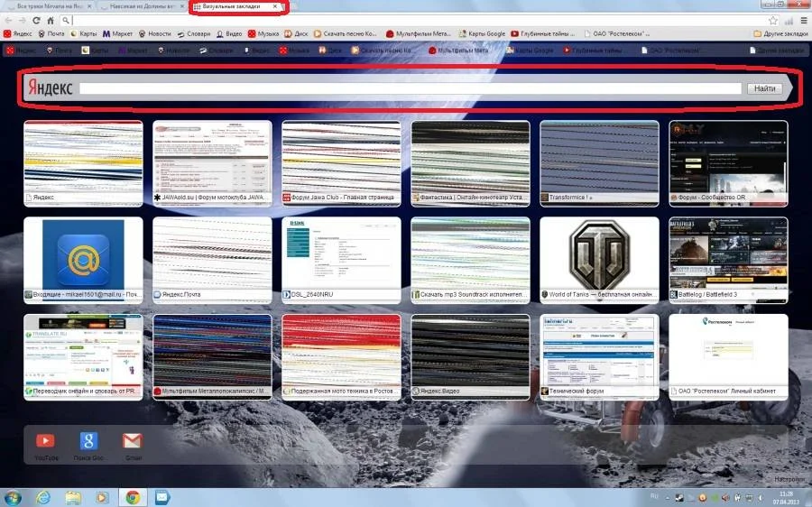Open the Словари bookmark in the upper bookmarks bar
The height and width of the screenshot is (507, 812).
[194, 33]
